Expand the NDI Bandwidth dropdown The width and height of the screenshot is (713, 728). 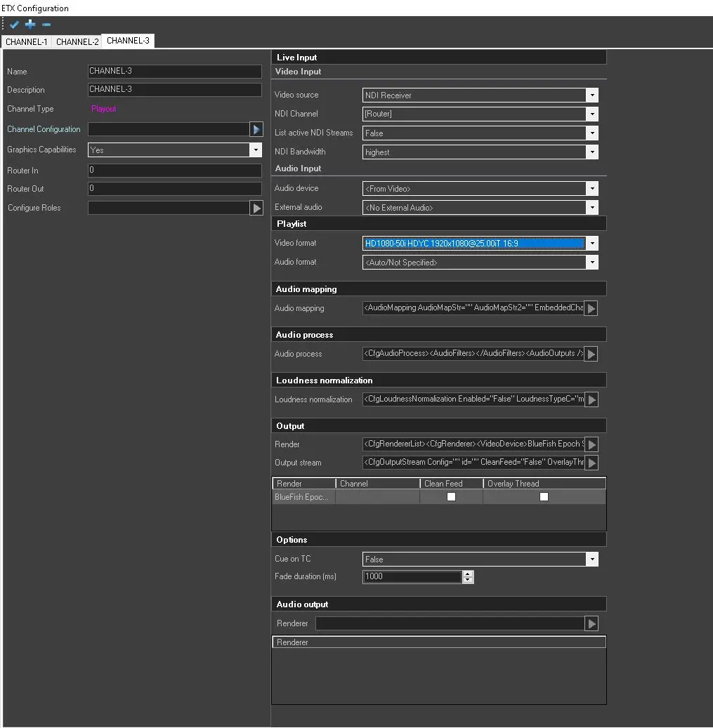(x=592, y=152)
